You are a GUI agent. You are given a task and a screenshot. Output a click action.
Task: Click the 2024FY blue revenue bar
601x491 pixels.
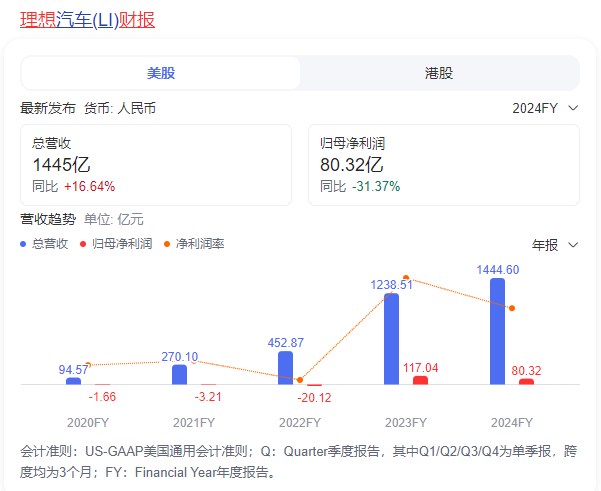click(497, 331)
